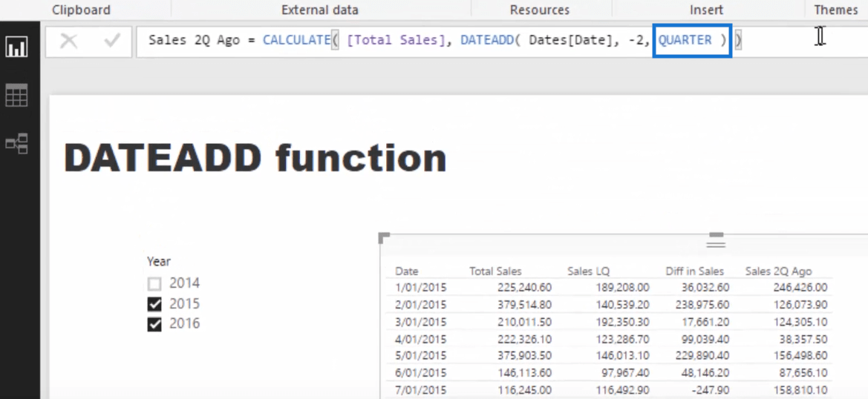Select the 3/01/2015 date cell

(x=421, y=322)
